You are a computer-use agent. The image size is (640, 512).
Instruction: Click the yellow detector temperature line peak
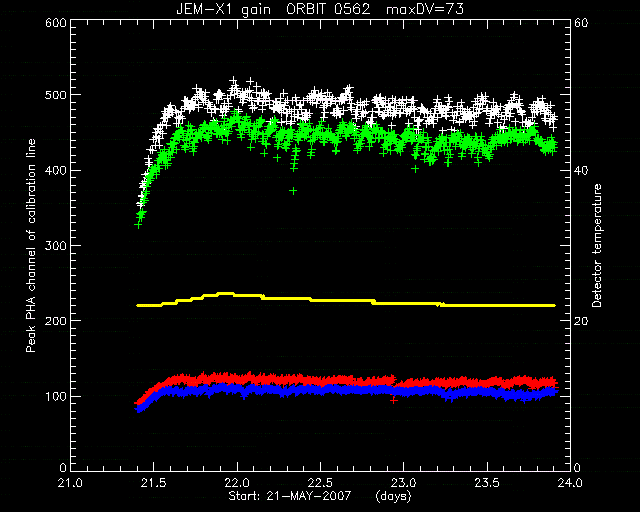225,294
